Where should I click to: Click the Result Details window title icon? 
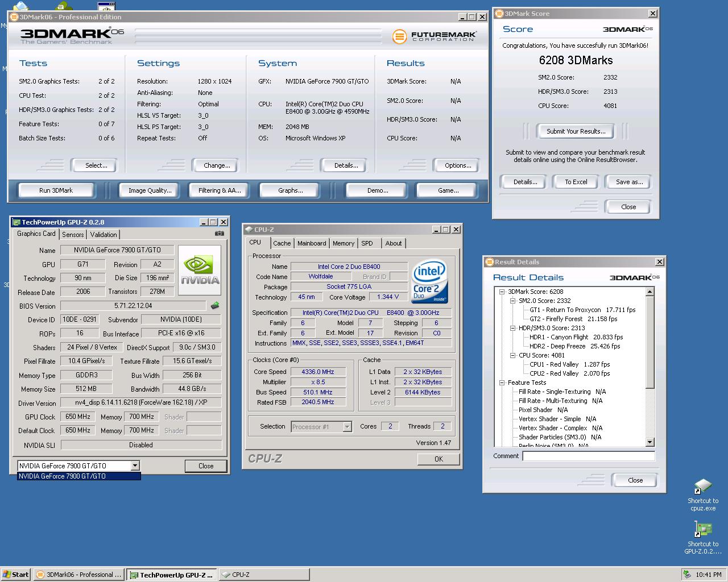coord(489,262)
